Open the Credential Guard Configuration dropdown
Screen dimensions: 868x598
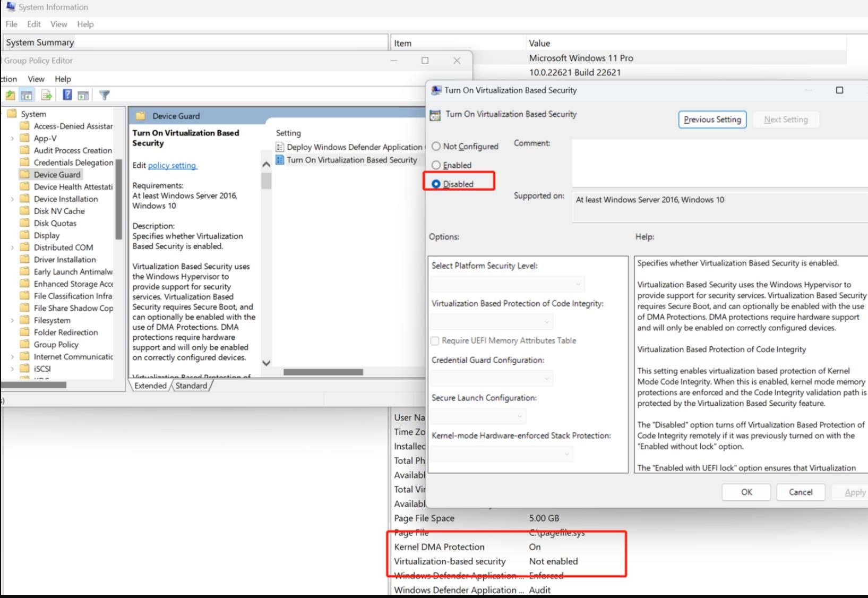click(492, 378)
